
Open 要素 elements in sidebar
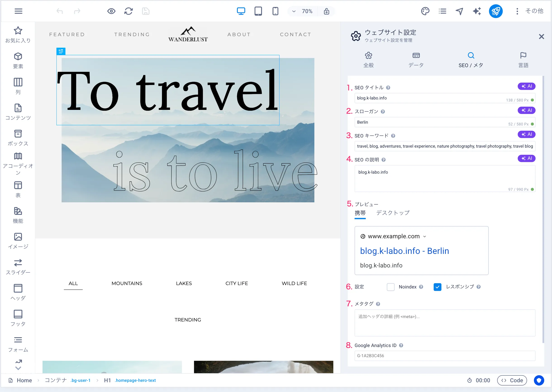pyautogui.click(x=18, y=61)
